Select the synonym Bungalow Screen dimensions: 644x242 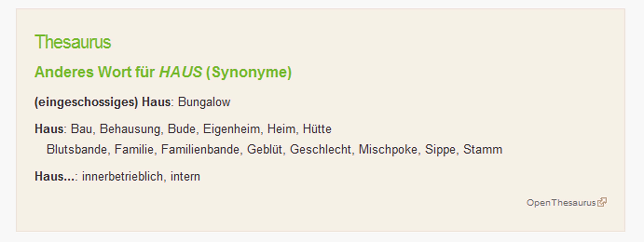pos(204,102)
